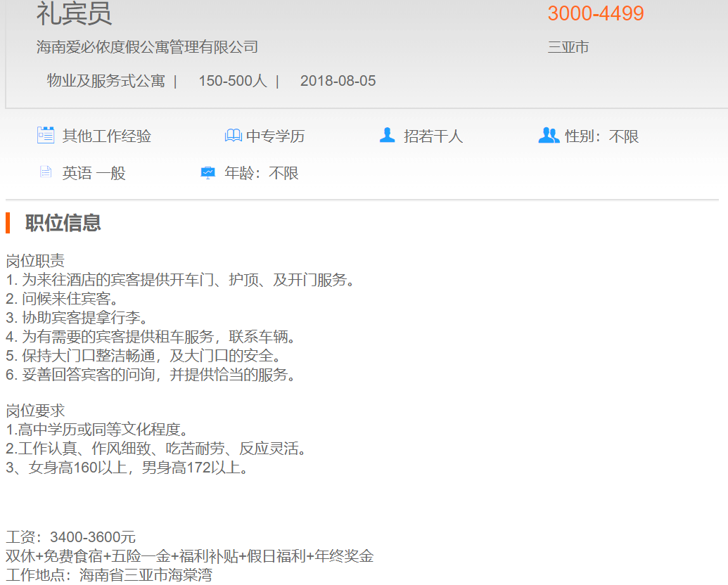Click the presentation board age icon
The width and height of the screenshot is (728, 585).
pyautogui.click(x=207, y=173)
